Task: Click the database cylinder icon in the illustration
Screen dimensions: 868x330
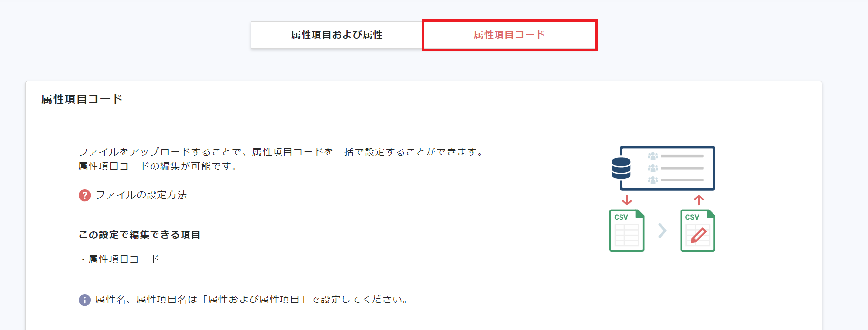Action: point(621,168)
